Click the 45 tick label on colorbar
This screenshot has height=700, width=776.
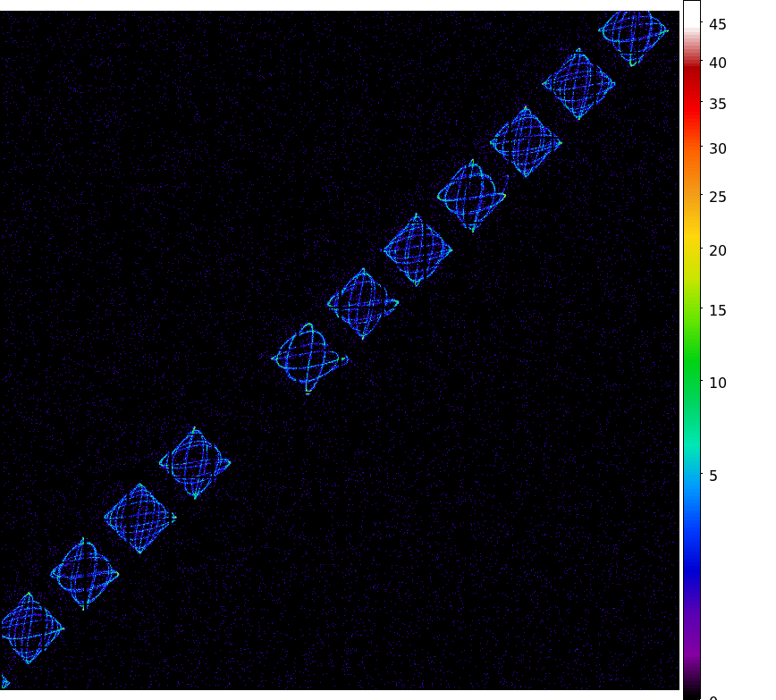click(717, 25)
